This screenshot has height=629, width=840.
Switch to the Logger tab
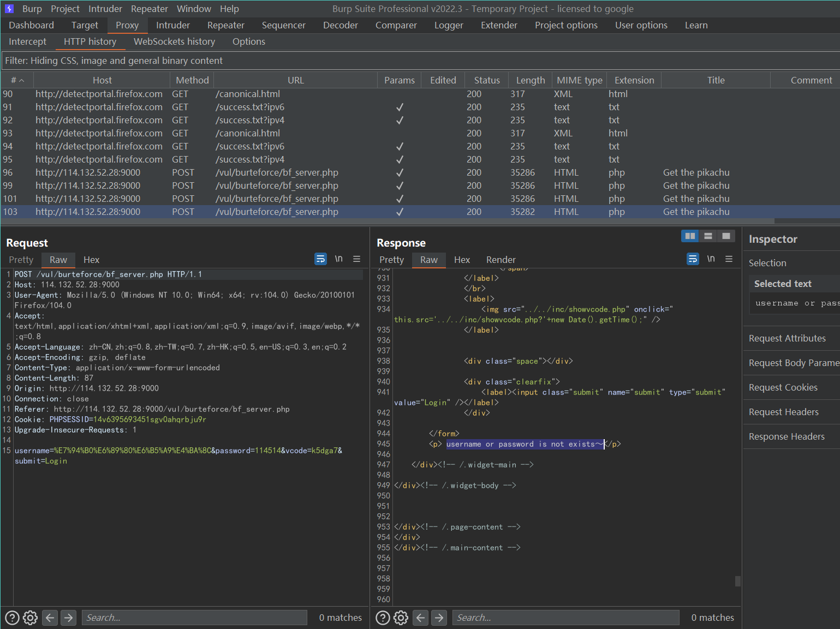click(x=449, y=25)
